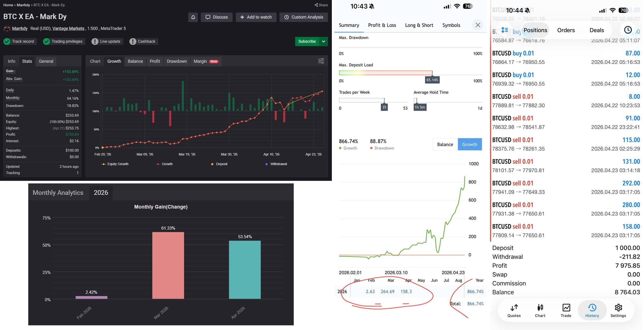The image size is (644, 330).
Task: Toggle the Deposit legend series
Action: [219, 164]
